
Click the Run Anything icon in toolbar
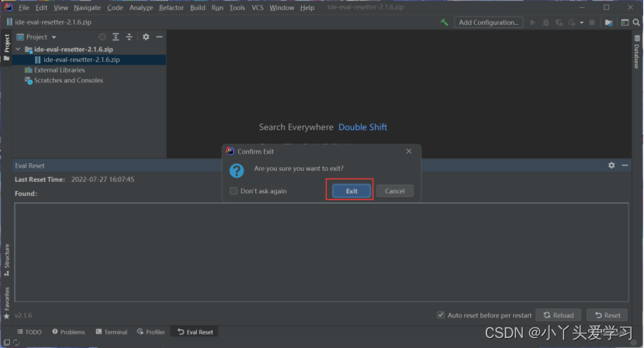(x=625, y=23)
